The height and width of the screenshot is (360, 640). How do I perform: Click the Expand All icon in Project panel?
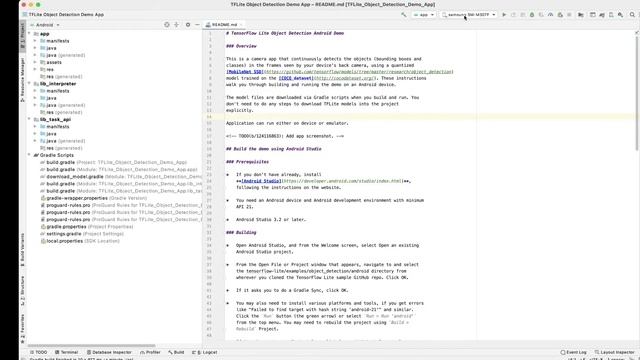coord(176,25)
